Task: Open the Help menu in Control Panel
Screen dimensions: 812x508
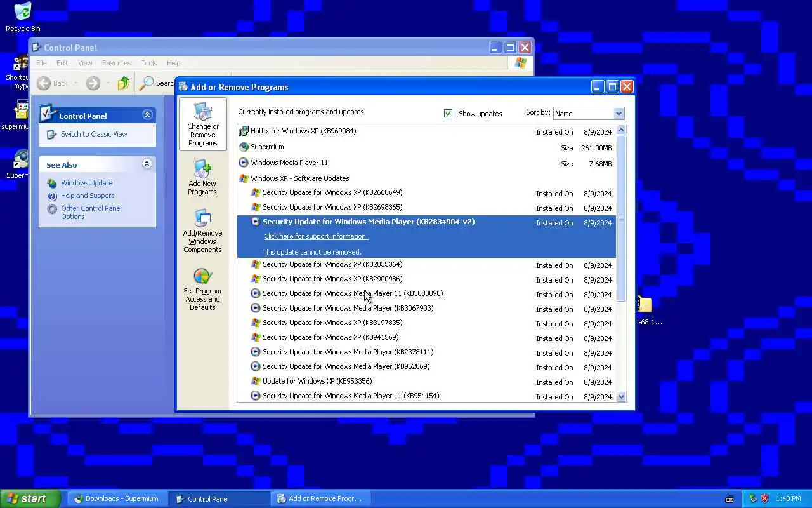Action: point(173,63)
